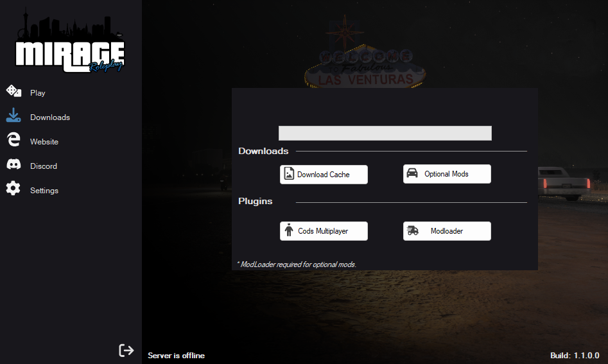Click the 'Build: 1.1.0.0' version text
This screenshot has height=364, width=608.
(x=575, y=356)
